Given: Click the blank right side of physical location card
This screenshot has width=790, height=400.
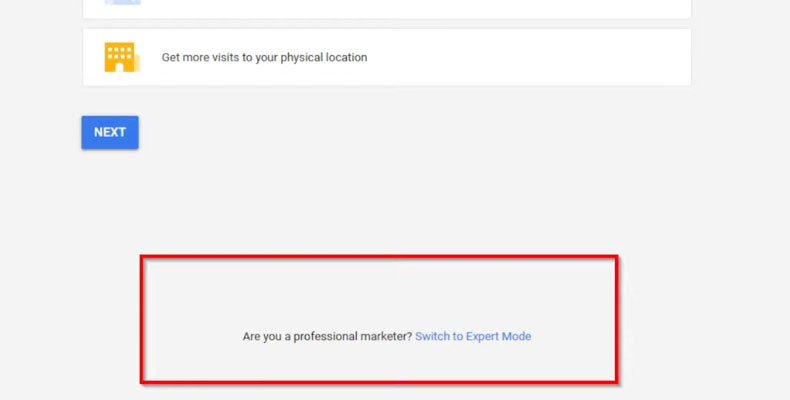Looking at the screenshot, I should [x=560, y=57].
